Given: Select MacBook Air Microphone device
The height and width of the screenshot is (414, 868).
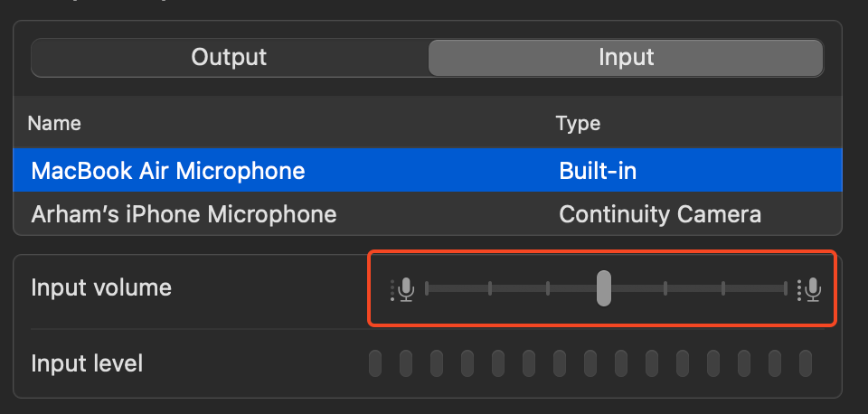Looking at the screenshot, I should tap(428, 171).
